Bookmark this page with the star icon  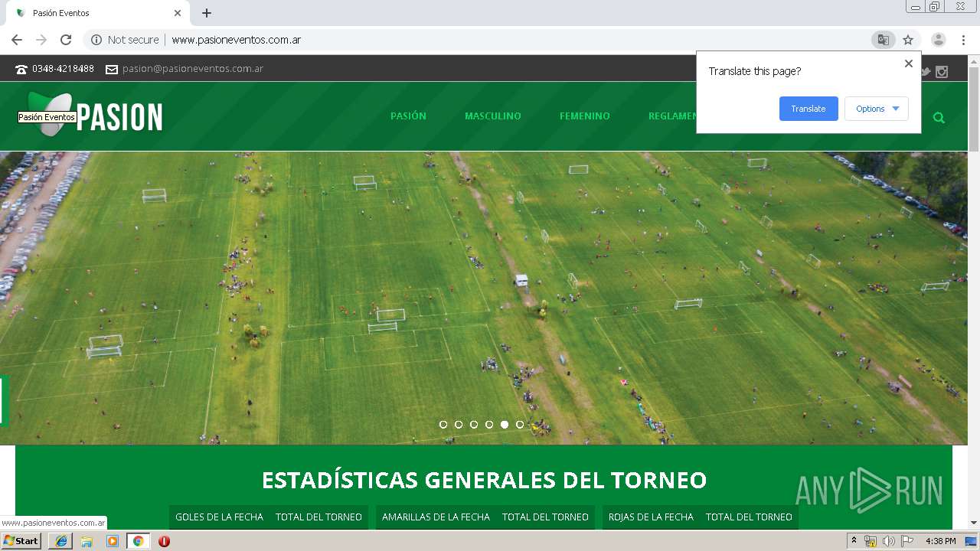[x=908, y=40]
